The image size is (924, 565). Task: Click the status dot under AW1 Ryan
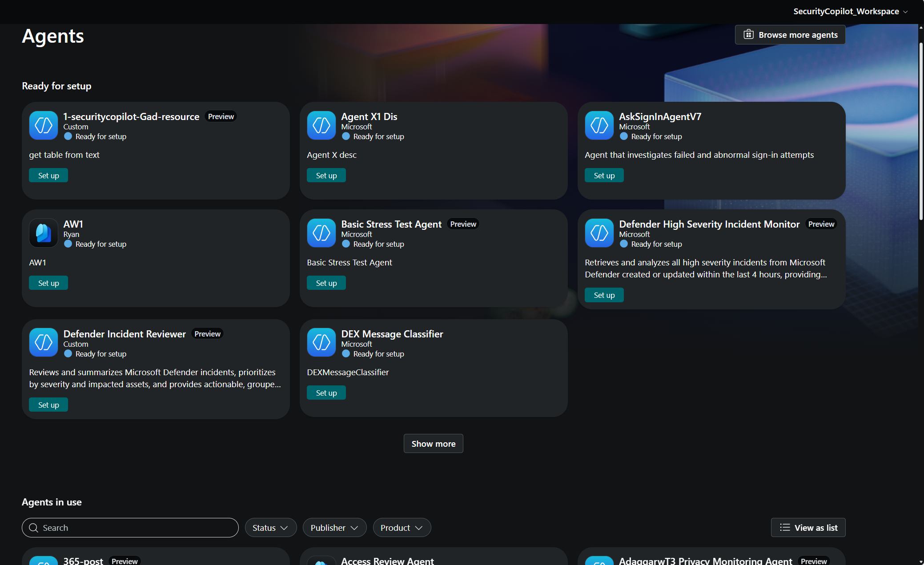coord(68,244)
